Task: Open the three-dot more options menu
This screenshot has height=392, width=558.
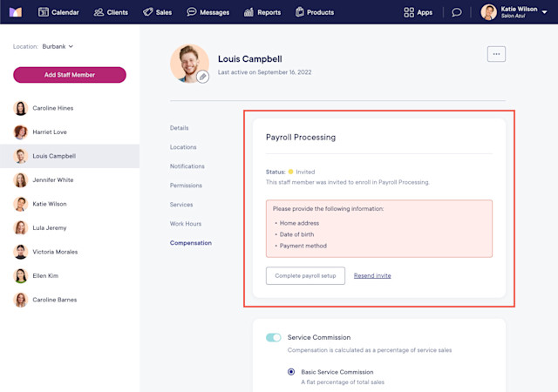Action: pos(496,54)
